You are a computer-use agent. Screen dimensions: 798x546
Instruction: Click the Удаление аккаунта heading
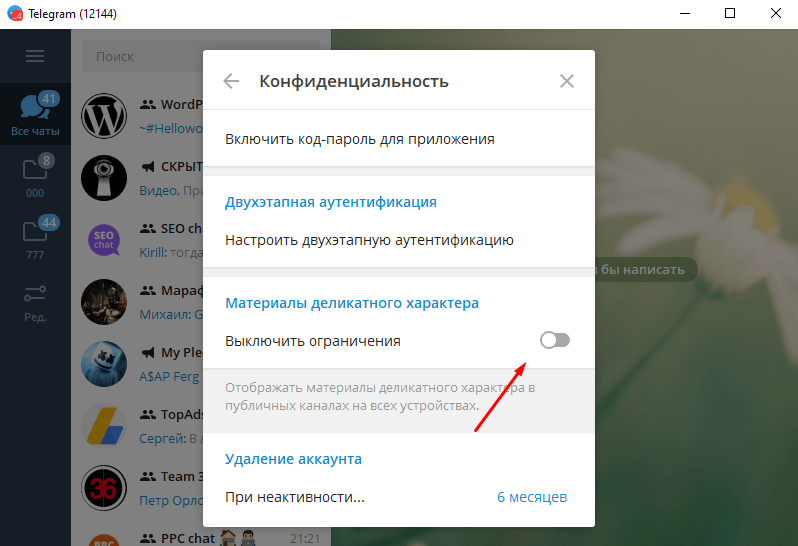click(x=293, y=458)
